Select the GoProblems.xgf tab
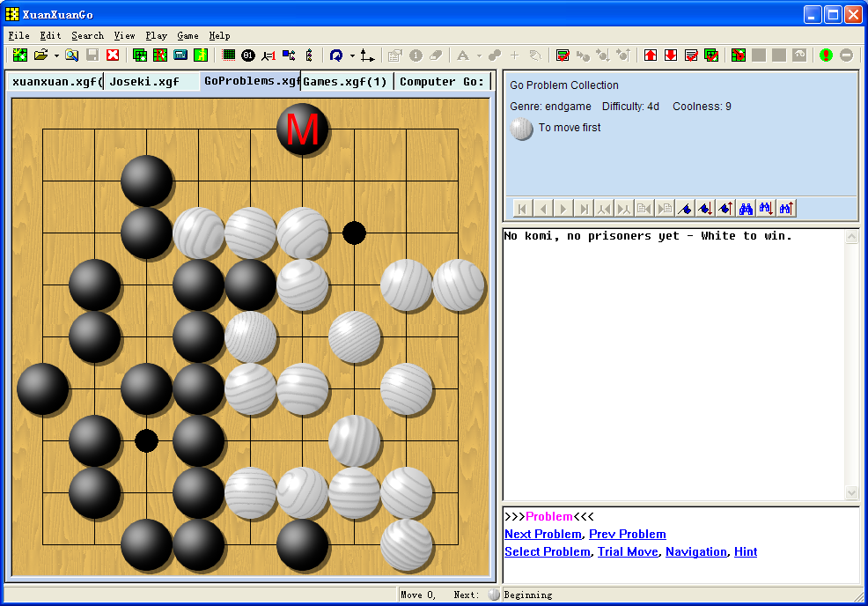Image resolution: width=868 pixels, height=606 pixels. [251, 81]
